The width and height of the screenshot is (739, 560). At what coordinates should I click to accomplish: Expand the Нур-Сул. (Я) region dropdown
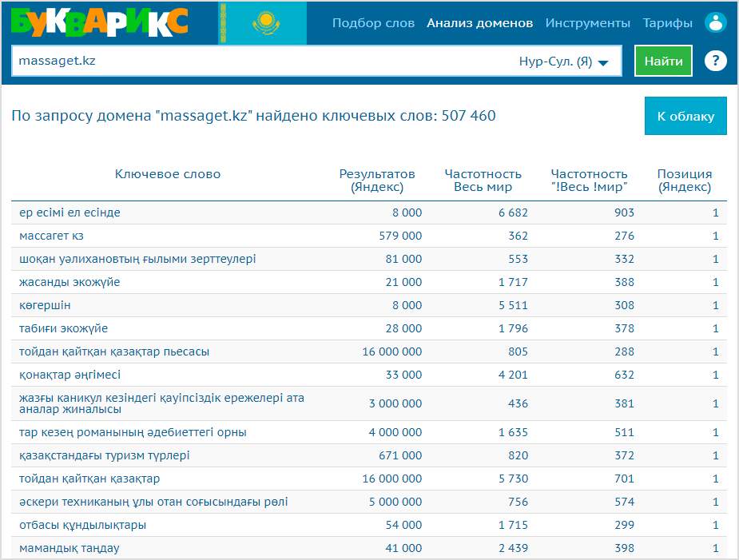(x=564, y=62)
